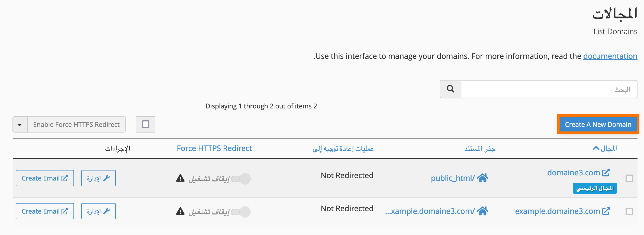Image resolution: width=644 pixels, height=235 pixels.
Task: Click the home icon beside example.domaine3.com document root
Action: click(482, 211)
